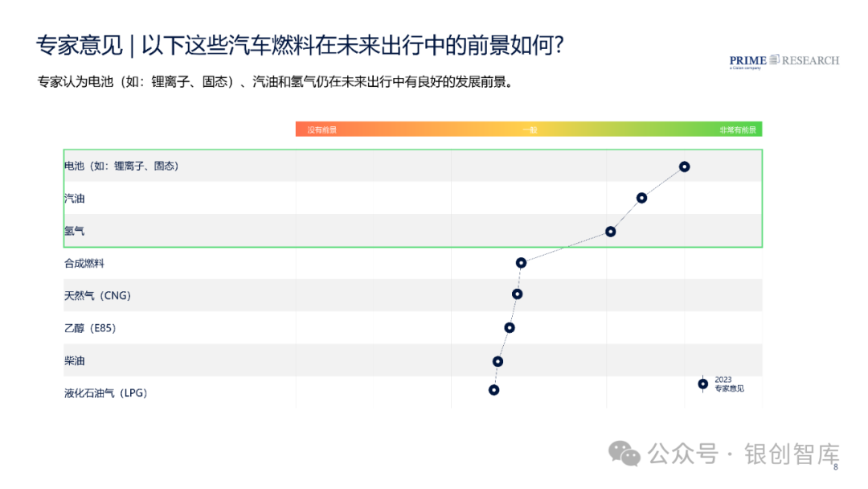
Task: Click the 一般 label on scale bar
Action: (530, 129)
